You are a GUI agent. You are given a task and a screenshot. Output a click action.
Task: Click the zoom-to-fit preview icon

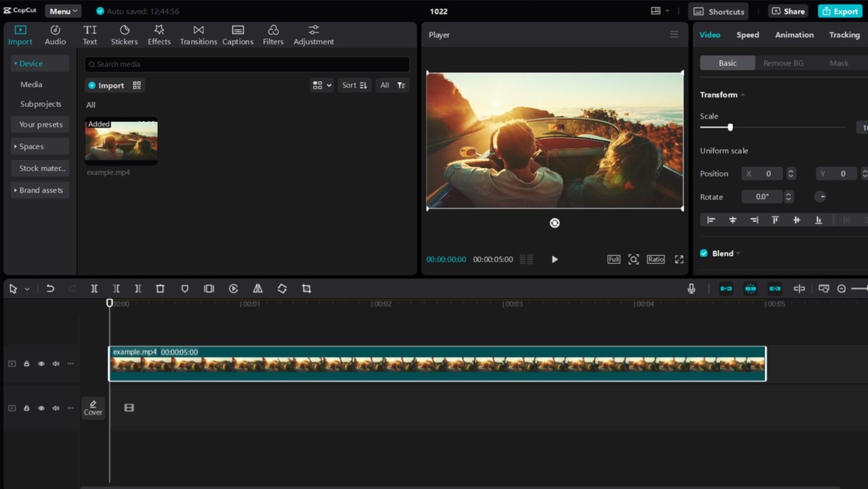[x=634, y=259]
